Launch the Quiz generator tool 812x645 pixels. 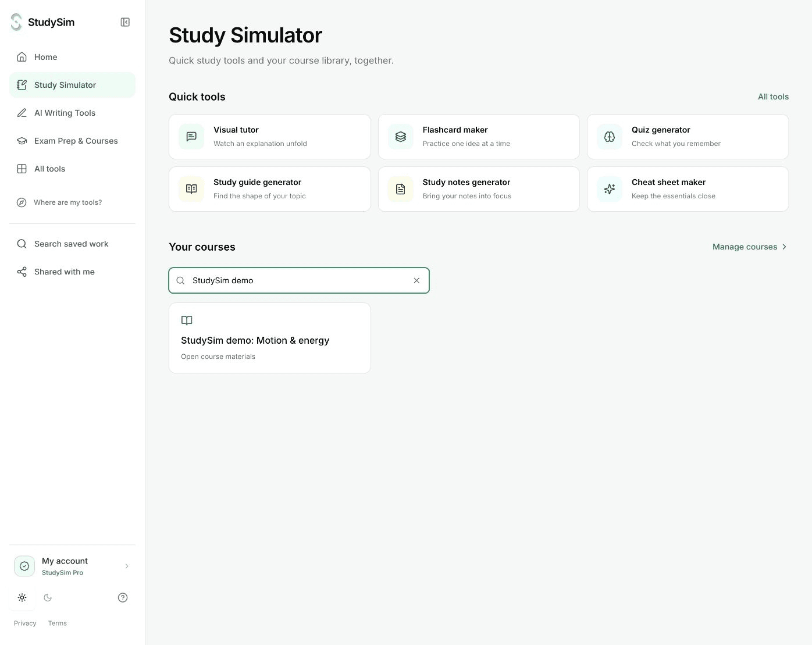(688, 137)
